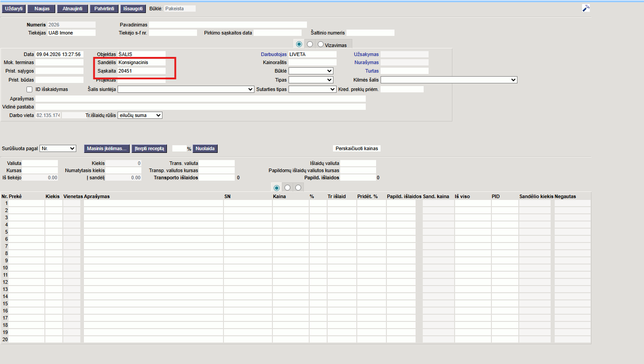Select the middle header radio button
This screenshot has width=644, height=364.
(310, 44)
